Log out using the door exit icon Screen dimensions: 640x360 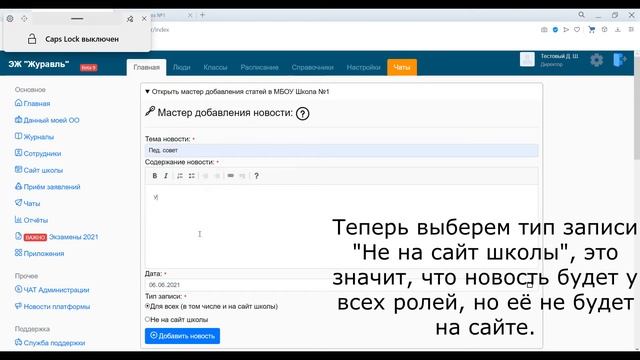[620, 60]
